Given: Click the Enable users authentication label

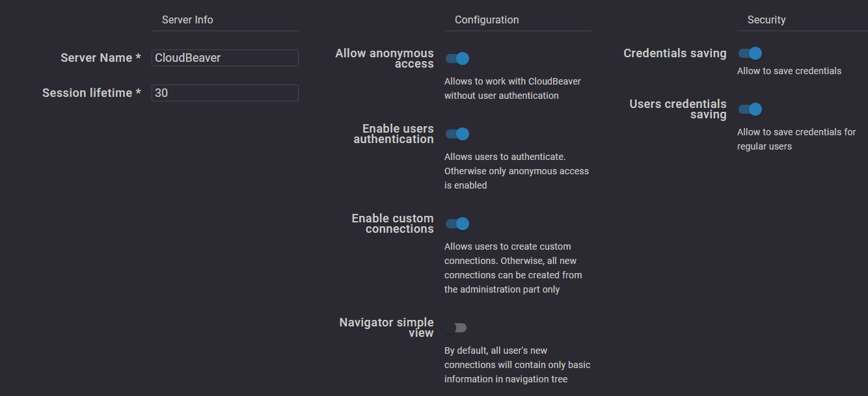Looking at the screenshot, I should (x=394, y=134).
